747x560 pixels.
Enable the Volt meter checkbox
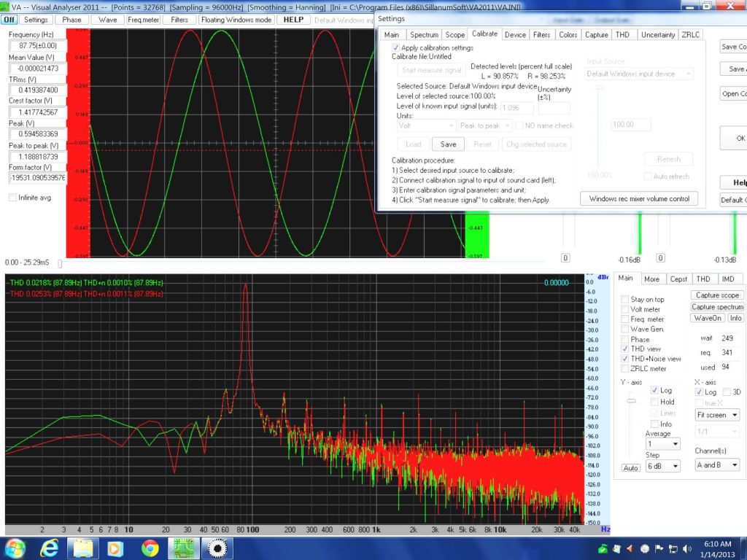[x=624, y=309]
